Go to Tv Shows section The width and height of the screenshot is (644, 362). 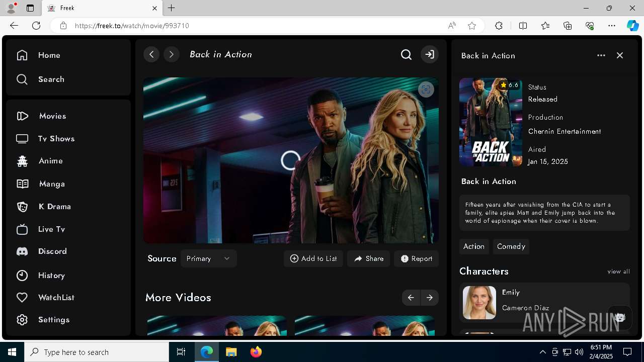point(45,139)
